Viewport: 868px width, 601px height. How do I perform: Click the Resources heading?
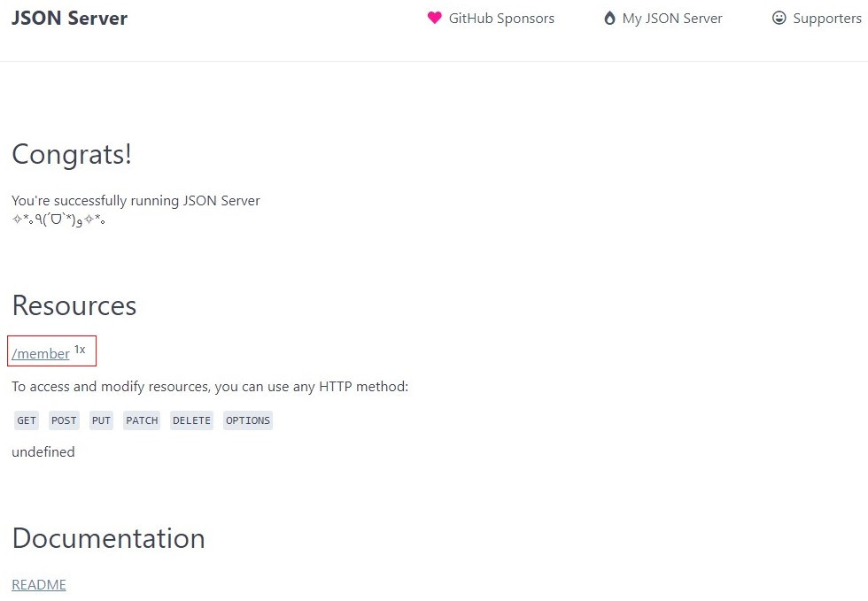coord(74,305)
